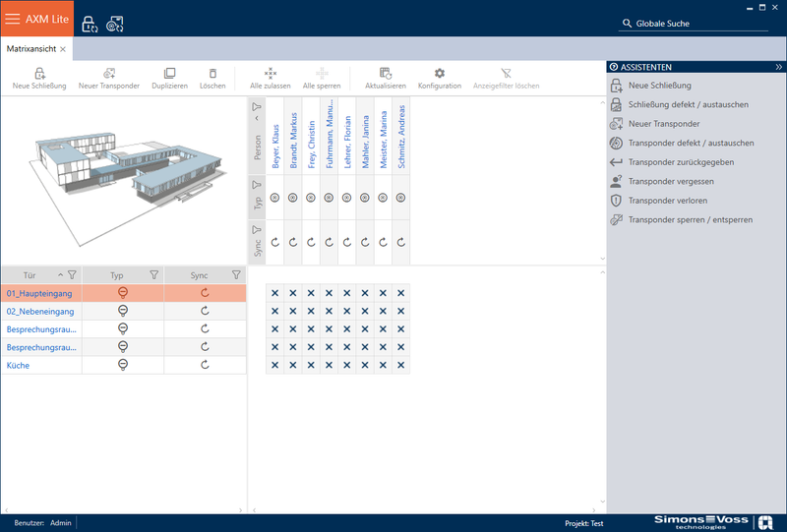Start the Neue Schließung assistant
The height and width of the screenshot is (532, 787).
pyautogui.click(x=659, y=86)
